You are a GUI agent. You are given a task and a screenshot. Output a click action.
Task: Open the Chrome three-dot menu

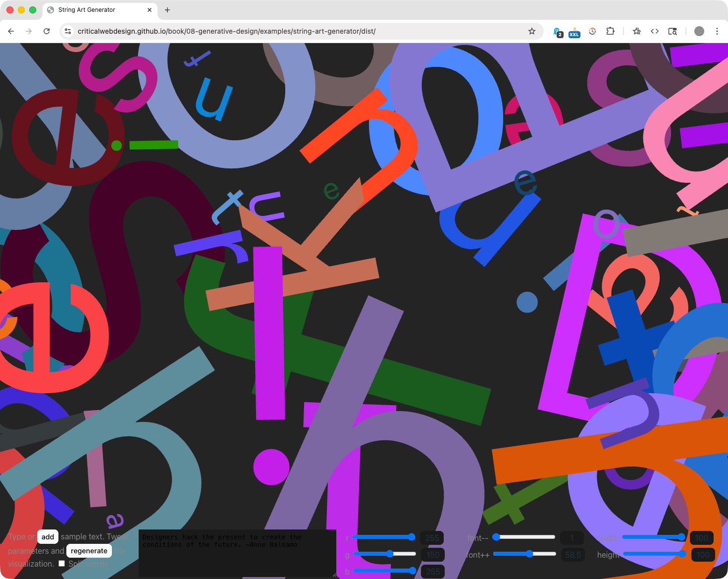tap(717, 31)
